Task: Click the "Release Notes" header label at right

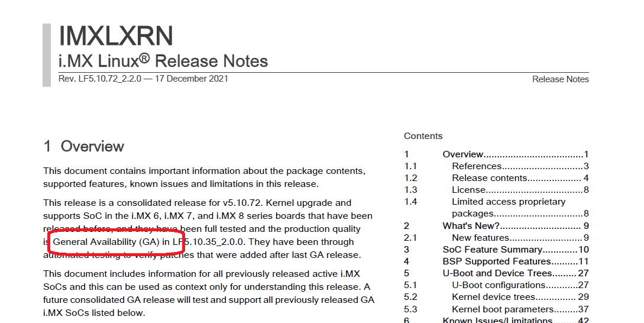Action: pyautogui.click(x=560, y=79)
